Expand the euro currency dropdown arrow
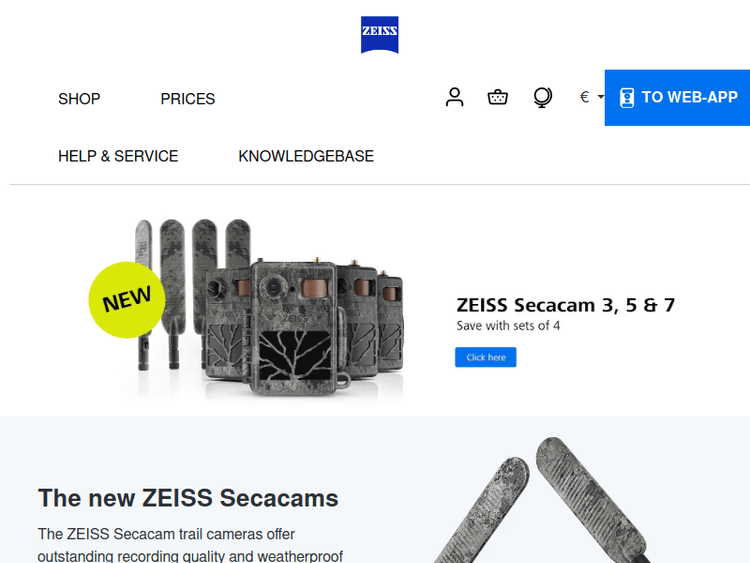 600,97
